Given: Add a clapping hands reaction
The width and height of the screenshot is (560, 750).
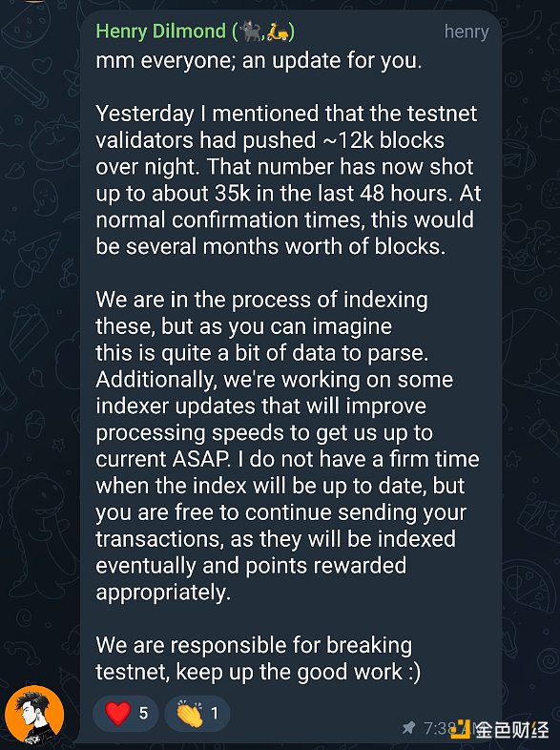Looking at the screenshot, I should (190, 714).
